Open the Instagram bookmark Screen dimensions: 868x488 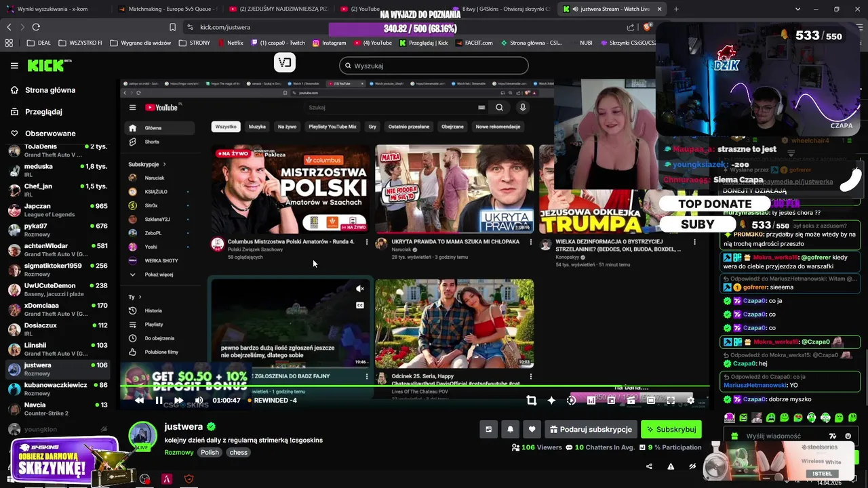click(329, 43)
